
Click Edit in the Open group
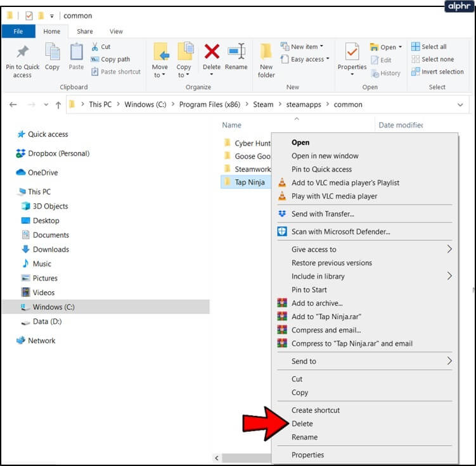(x=382, y=60)
